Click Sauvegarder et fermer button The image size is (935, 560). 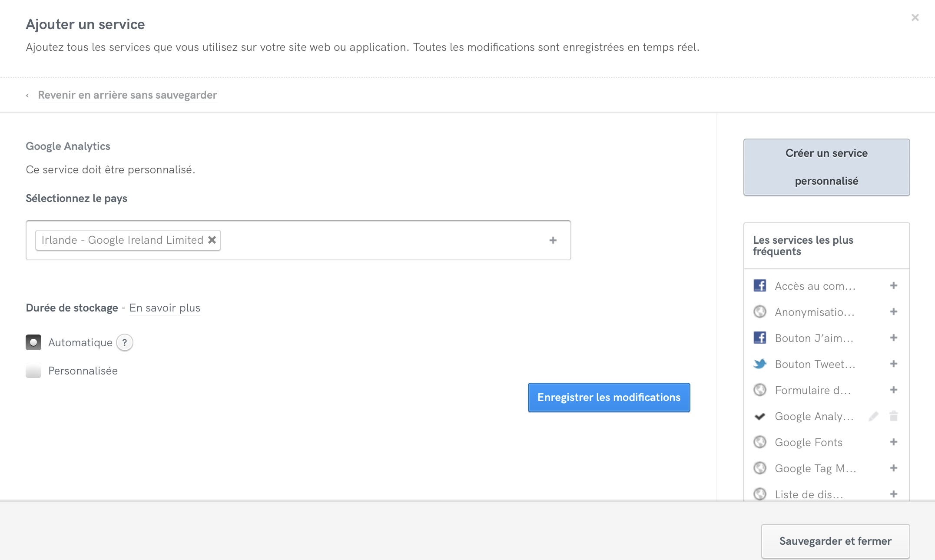[x=835, y=541]
